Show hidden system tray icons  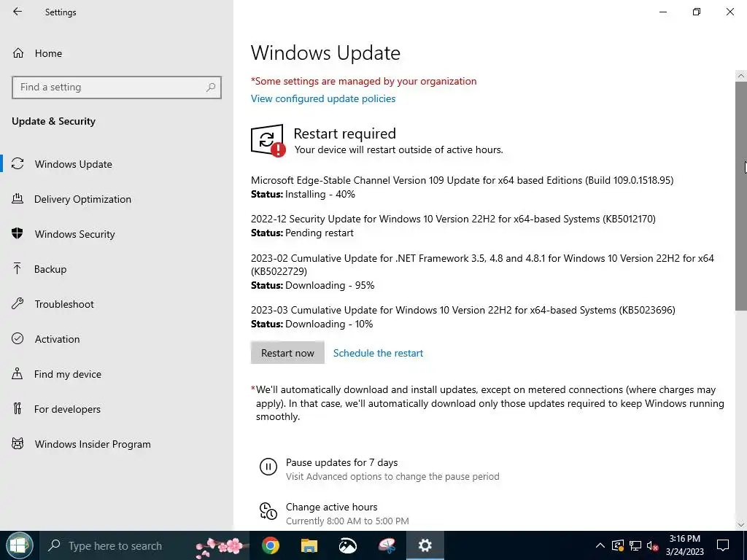[x=600, y=545]
